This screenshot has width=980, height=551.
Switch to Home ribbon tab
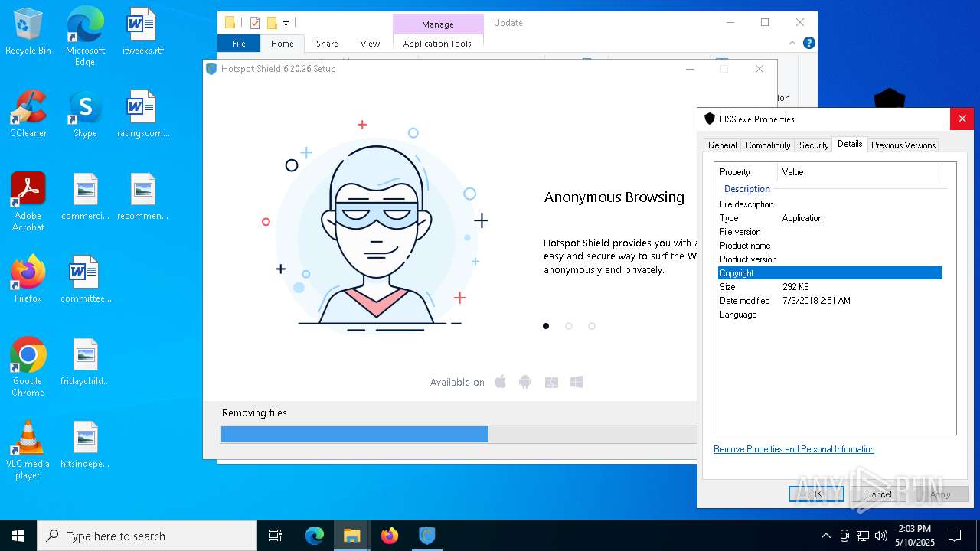click(x=282, y=44)
